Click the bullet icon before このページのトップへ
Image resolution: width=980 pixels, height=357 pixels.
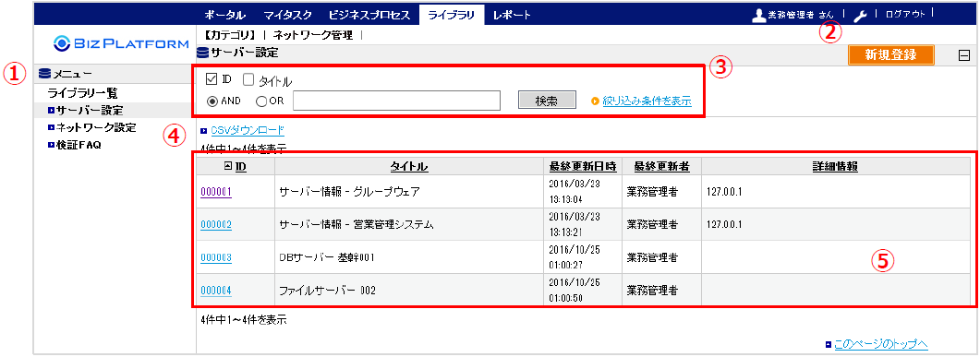[x=829, y=344]
